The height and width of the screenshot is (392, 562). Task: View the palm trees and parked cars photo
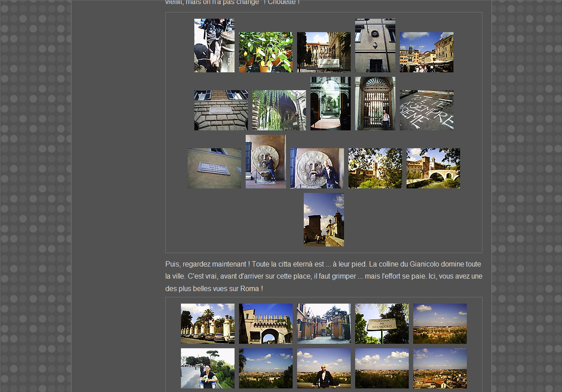click(207, 324)
